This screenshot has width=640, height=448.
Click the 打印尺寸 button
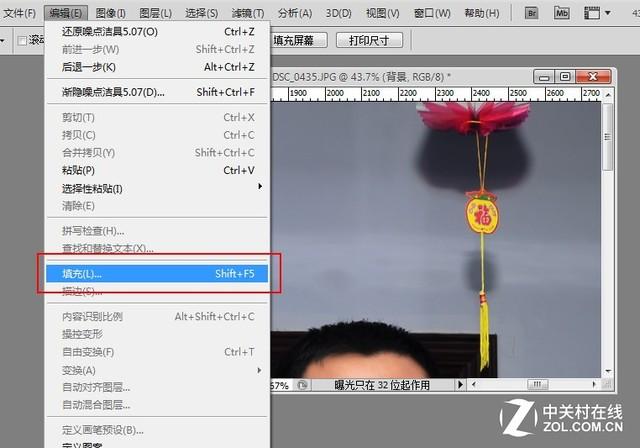coord(369,40)
